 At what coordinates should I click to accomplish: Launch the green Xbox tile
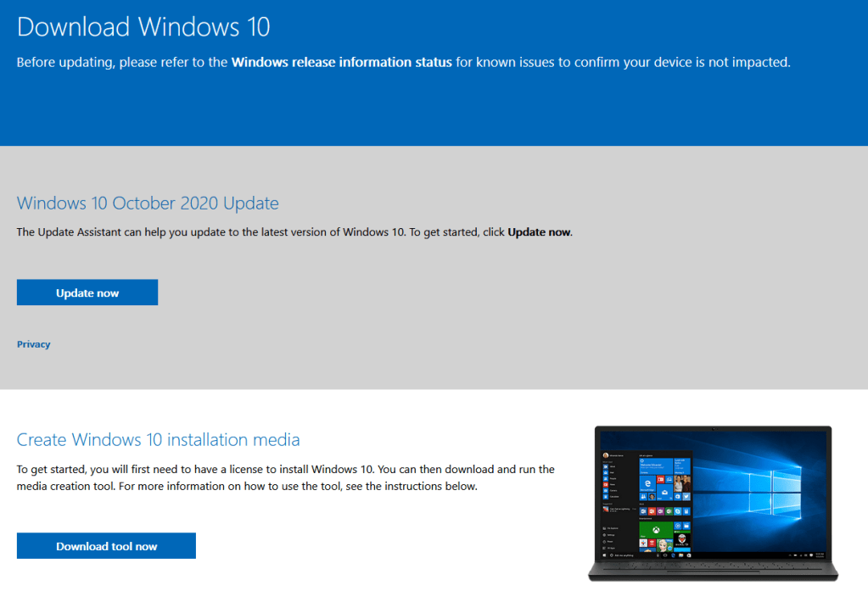click(x=656, y=530)
